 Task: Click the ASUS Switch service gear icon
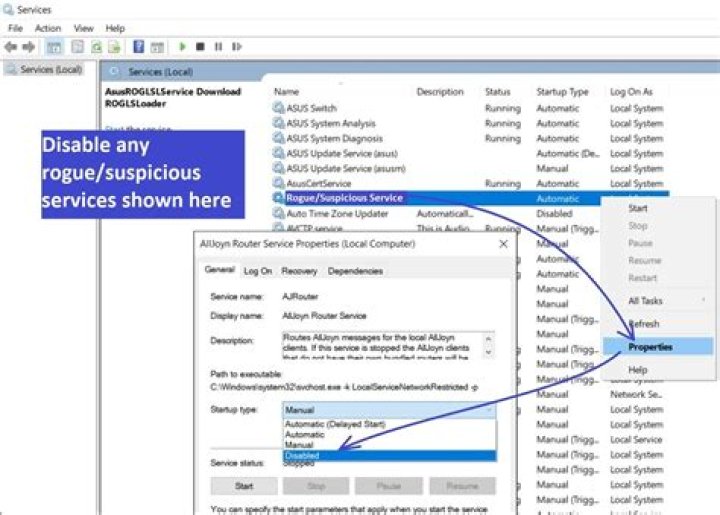pos(278,108)
